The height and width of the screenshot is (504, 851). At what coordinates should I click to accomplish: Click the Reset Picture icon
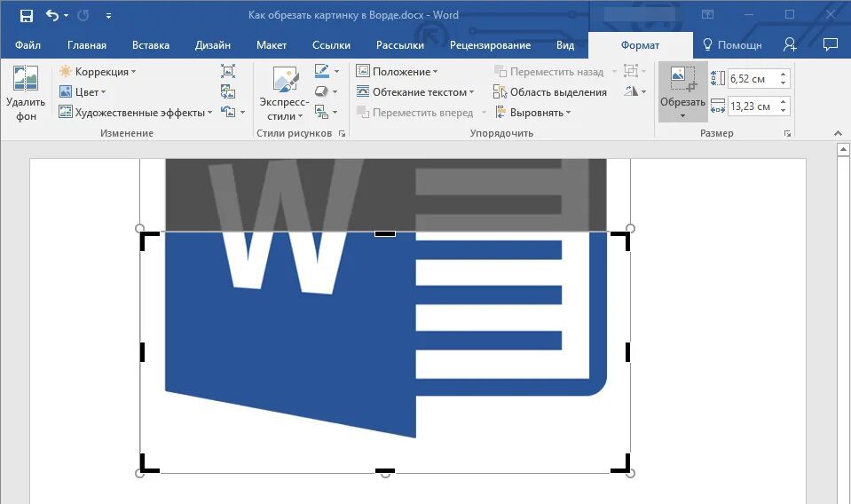pyautogui.click(x=228, y=112)
